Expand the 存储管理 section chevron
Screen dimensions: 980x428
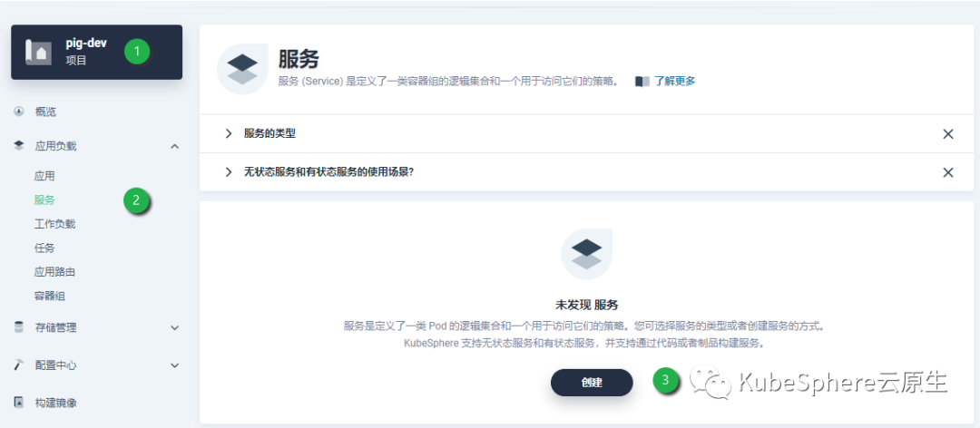point(174,327)
